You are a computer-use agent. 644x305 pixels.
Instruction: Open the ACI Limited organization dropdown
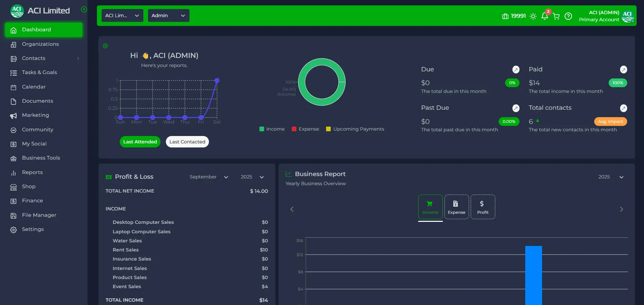tap(122, 15)
